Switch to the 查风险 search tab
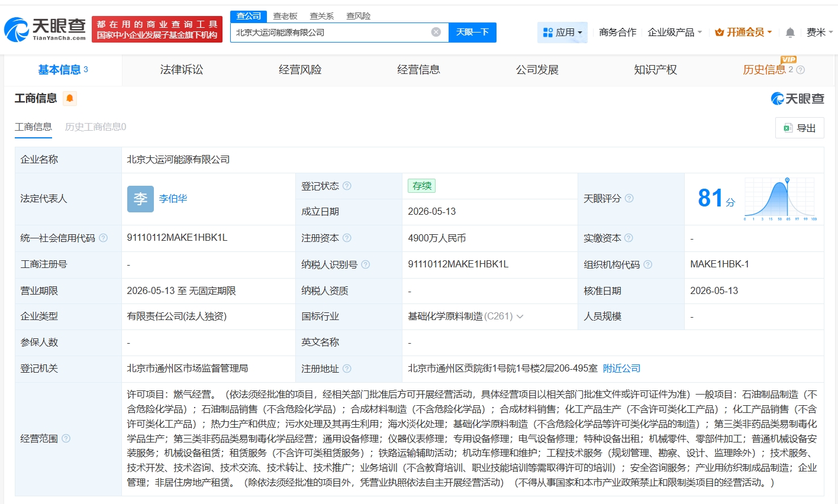Viewport: 838px width, 504px height. point(359,16)
